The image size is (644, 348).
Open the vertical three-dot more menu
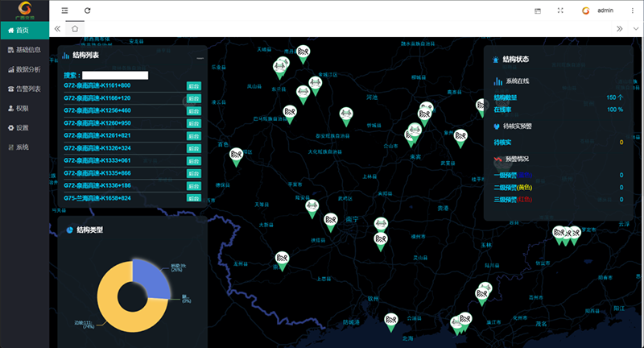tap(632, 10)
